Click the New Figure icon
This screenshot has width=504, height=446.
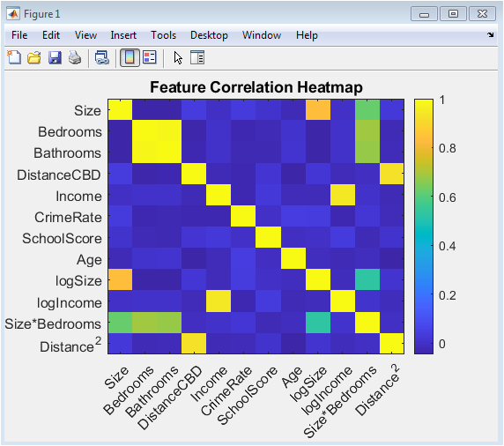coord(14,58)
